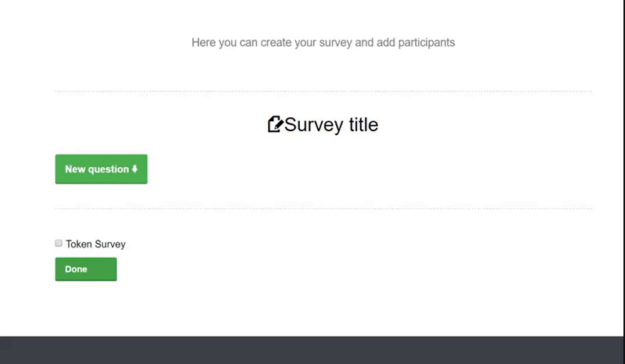Select the Survey title heading text
Viewport: 625px width, 364px height.
click(330, 124)
